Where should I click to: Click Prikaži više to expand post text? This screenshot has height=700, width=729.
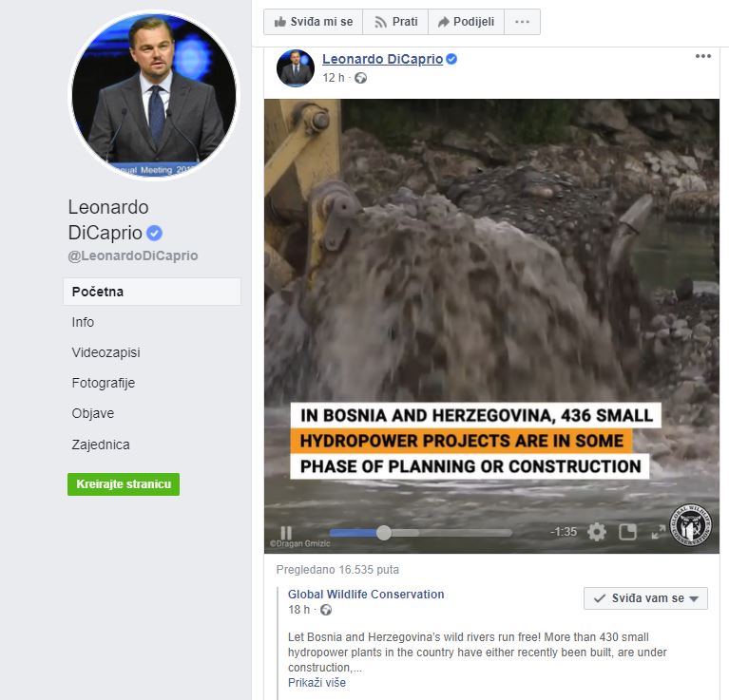point(317,682)
